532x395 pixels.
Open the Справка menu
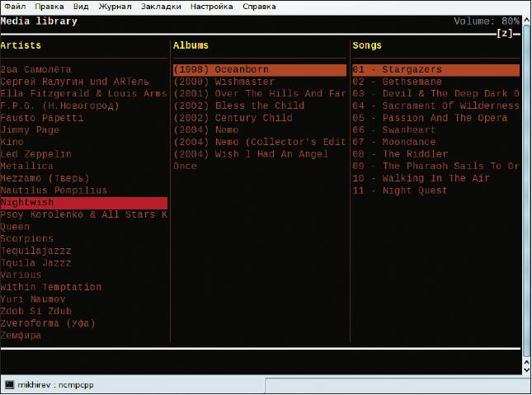[x=259, y=7]
